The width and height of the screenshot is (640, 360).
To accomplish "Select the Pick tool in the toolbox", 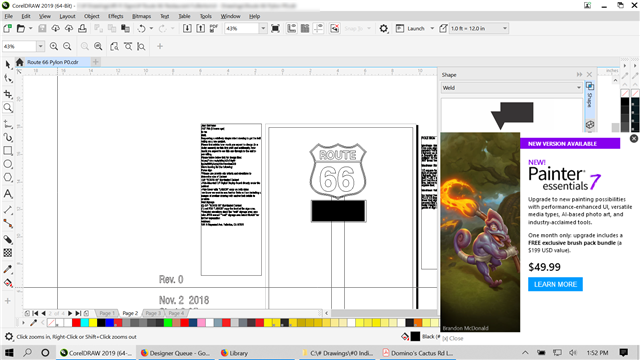I will click(x=8, y=64).
